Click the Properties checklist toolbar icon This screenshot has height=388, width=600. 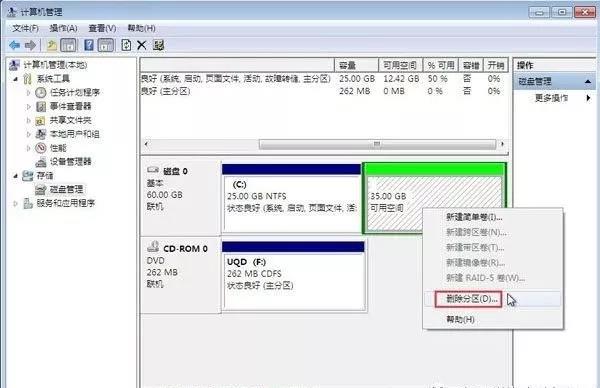(158, 46)
